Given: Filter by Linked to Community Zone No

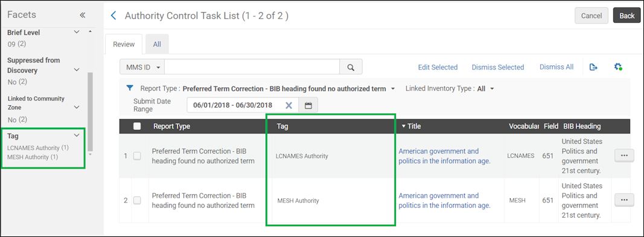Looking at the screenshot, I should click(18, 120).
